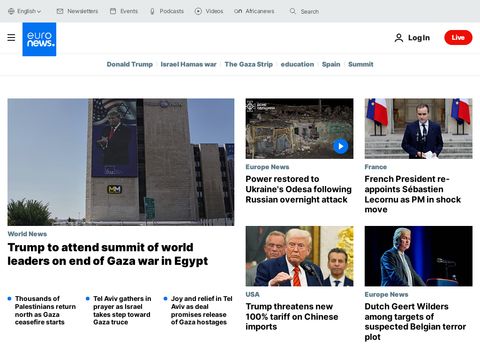Click the Africanews logo icon
The height and width of the screenshot is (360, 480).
coord(238,11)
